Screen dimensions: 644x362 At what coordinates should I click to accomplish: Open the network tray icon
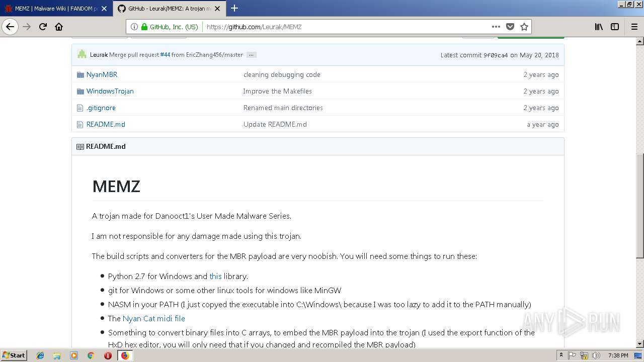click(584, 355)
